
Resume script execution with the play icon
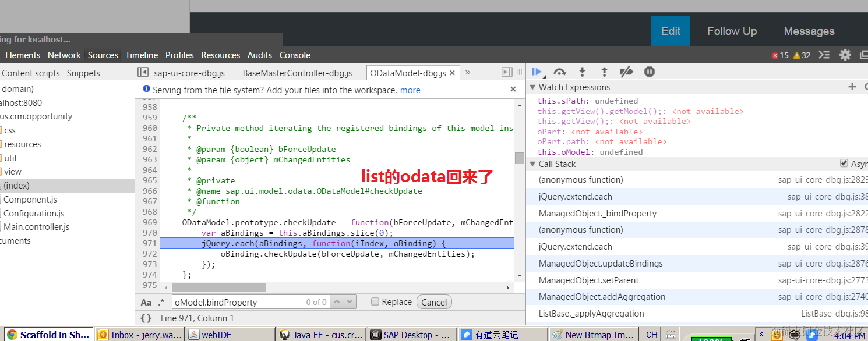(537, 72)
